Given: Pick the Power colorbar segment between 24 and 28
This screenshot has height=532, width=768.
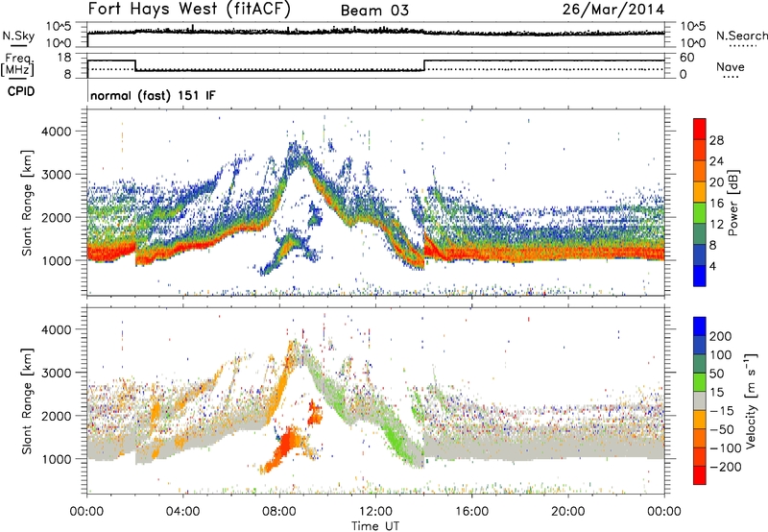Looking at the screenshot, I should pos(700,150).
